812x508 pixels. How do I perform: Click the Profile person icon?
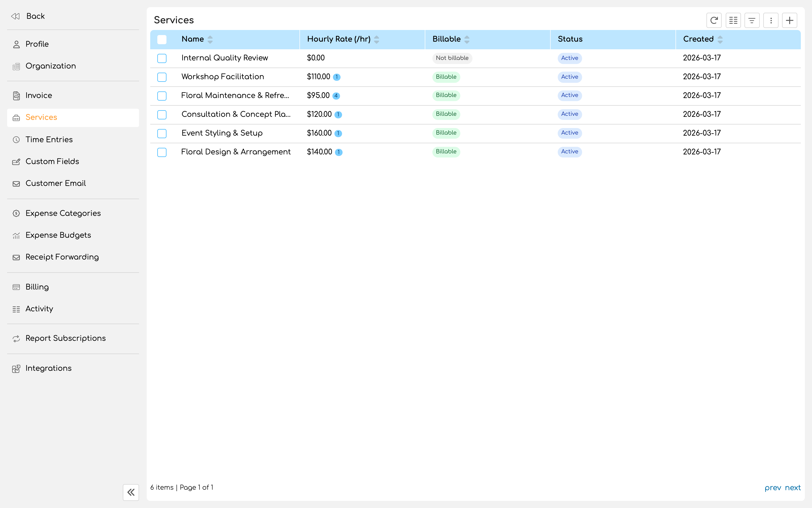[16, 44]
